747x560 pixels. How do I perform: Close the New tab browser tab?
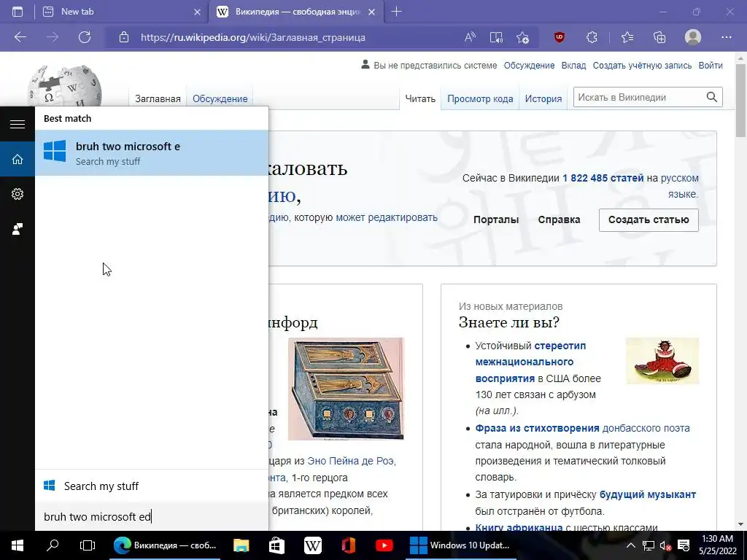197,12
